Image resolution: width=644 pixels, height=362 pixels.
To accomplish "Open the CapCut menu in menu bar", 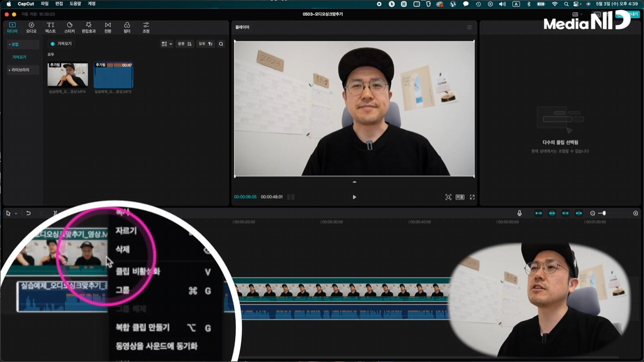I will (x=26, y=4).
